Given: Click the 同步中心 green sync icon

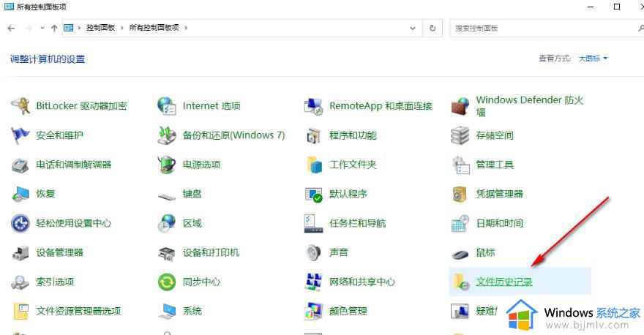Looking at the screenshot, I should 167,282.
